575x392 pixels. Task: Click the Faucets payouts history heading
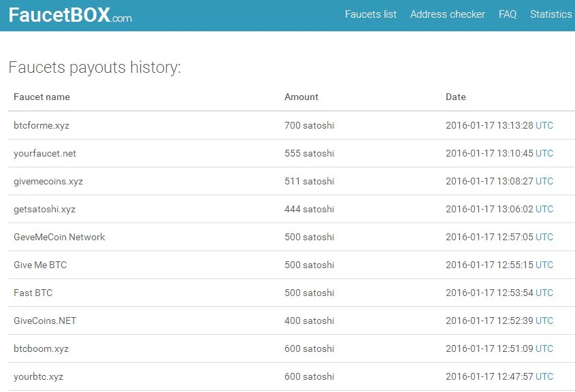point(95,67)
